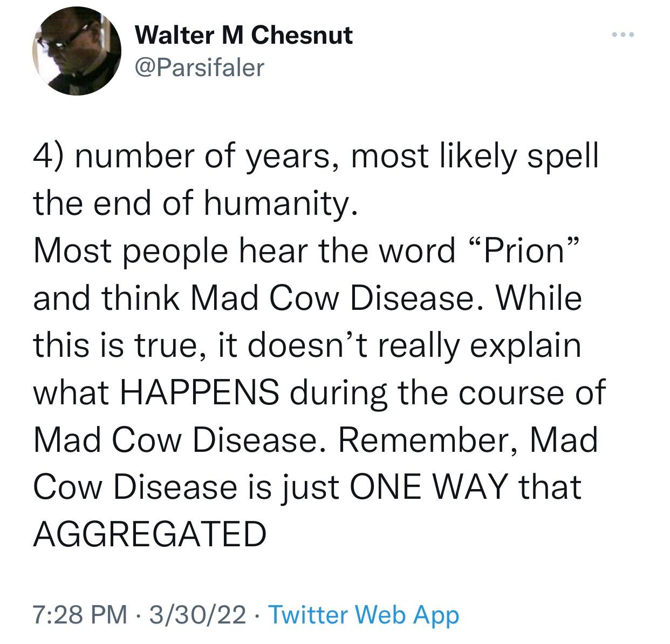Click the word AGGREGATED in the tweet
This screenshot has height=644, width=670.
(x=150, y=534)
